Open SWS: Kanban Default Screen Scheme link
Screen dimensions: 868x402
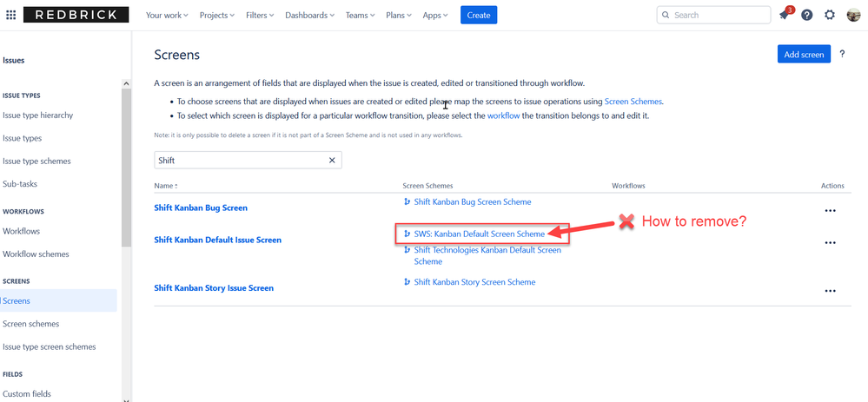tap(480, 234)
